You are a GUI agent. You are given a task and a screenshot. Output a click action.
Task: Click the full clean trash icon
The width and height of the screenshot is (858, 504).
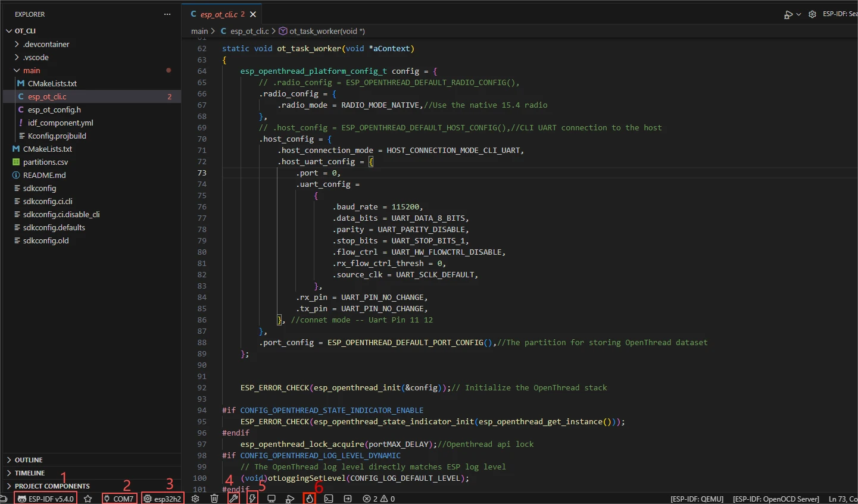pyautogui.click(x=214, y=499)
